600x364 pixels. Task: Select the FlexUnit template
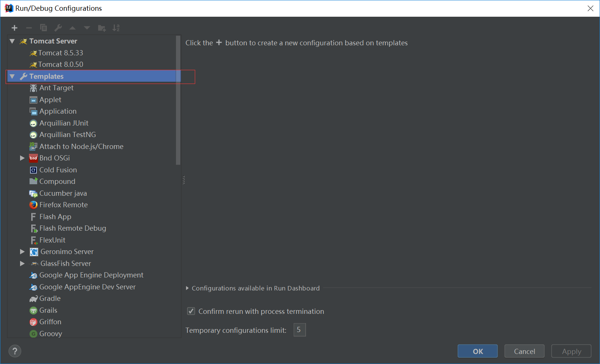pyautogui.click(x=52, y=240)
